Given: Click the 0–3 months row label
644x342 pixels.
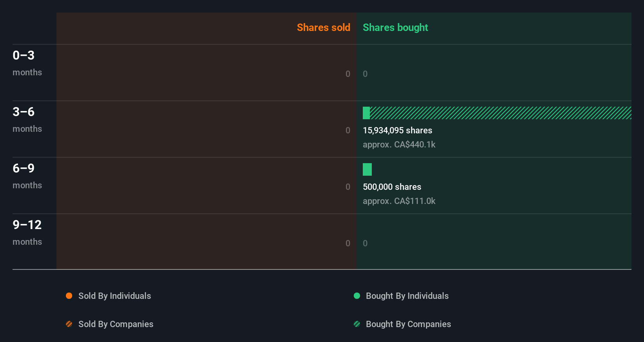Looking at the screenshot, I should pos(27,63).
